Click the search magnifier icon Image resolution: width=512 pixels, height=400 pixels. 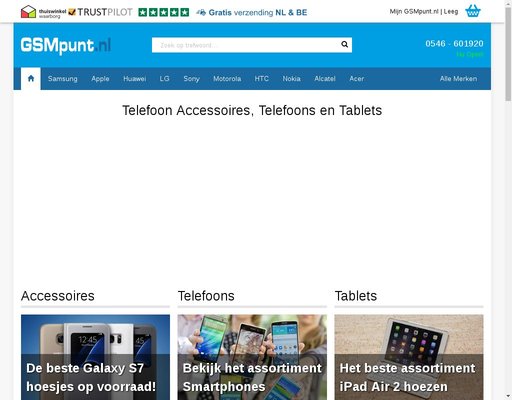[344, 45]
